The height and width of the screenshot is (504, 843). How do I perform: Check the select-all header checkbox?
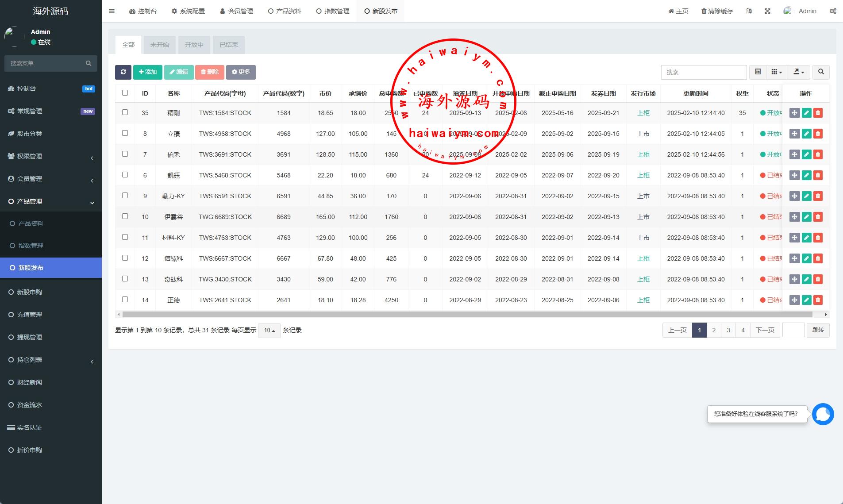click(125, 93)
